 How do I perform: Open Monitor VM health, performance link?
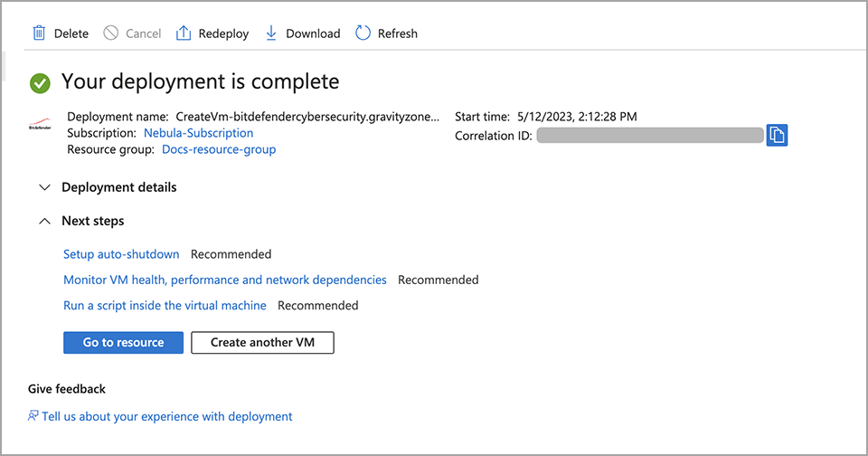click(225, 280)
